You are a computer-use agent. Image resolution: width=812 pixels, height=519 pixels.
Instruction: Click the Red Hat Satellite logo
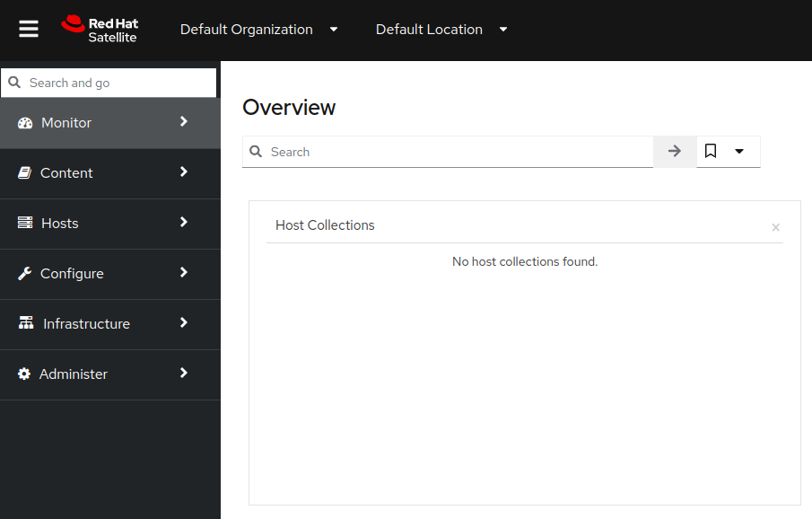(100, 30)
